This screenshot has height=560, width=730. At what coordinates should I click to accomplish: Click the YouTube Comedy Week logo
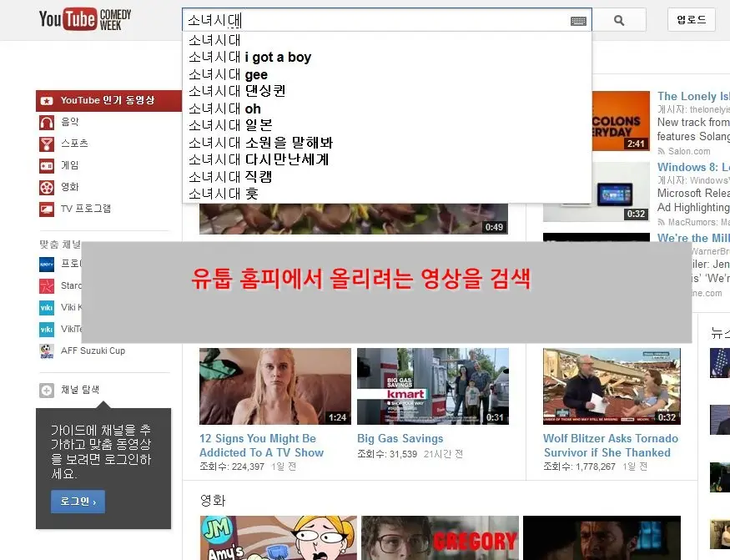click(85, 19)
